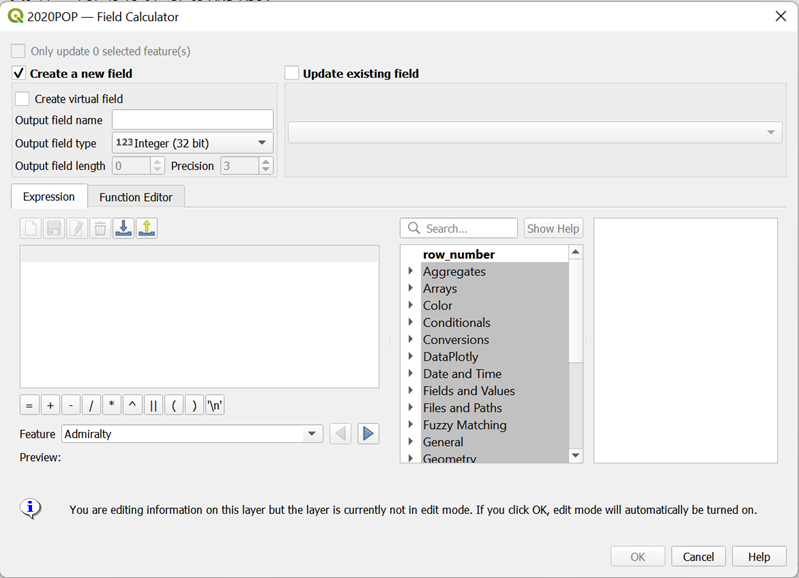The height and width of the screenshot is (578, 799).
Task: Insert the string concatenation || operator
Action: click(x=153, y=405)
